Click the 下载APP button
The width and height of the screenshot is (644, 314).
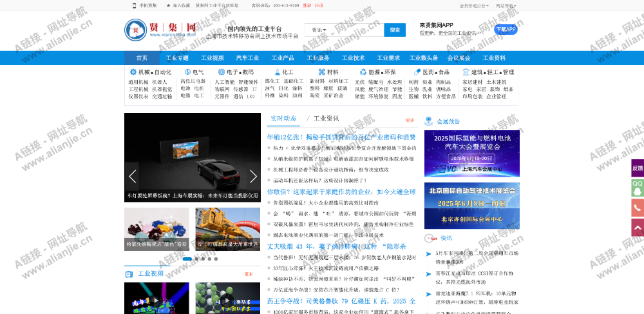pyautogui.click(x=506, y=29)
